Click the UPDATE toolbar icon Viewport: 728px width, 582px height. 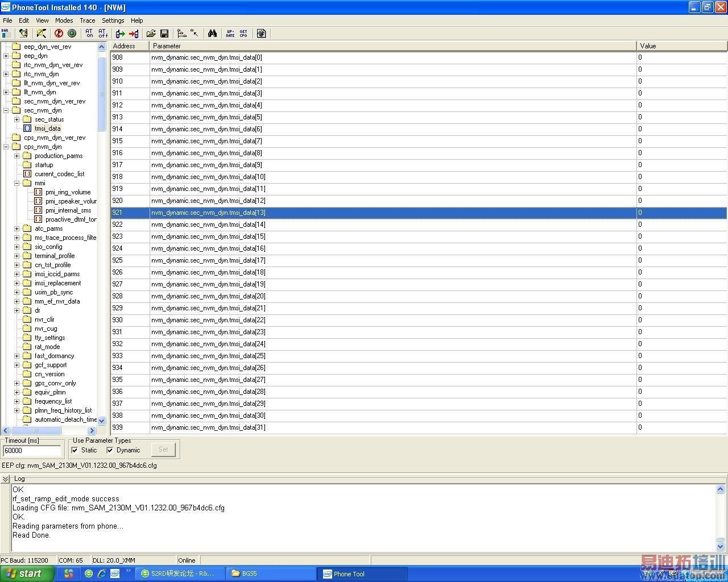(x=230, y=34)
